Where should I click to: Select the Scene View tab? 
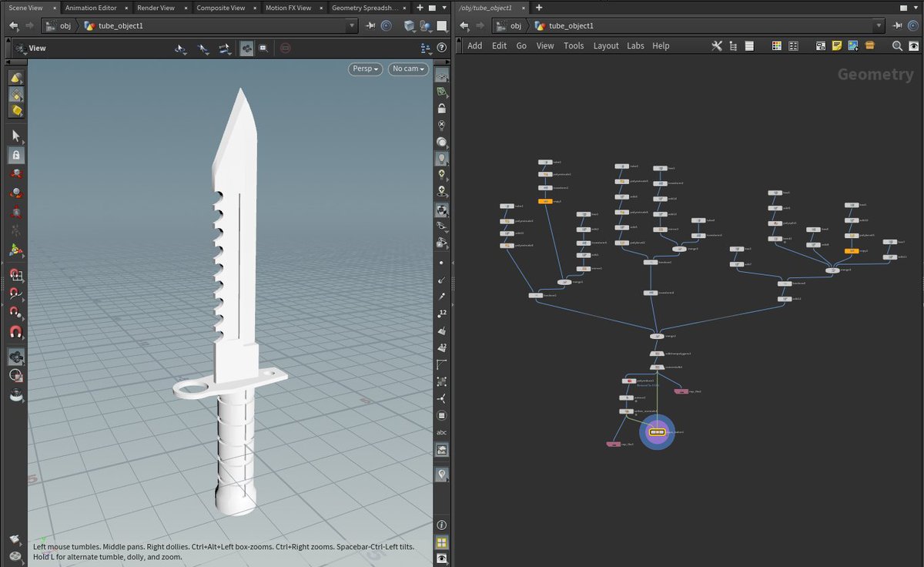[x=25, y=8]
